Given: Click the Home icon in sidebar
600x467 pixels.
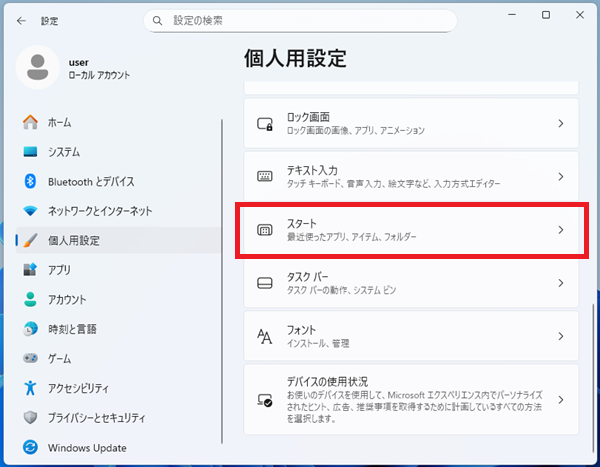Looking at the screenshot, I should click(30, 122).
